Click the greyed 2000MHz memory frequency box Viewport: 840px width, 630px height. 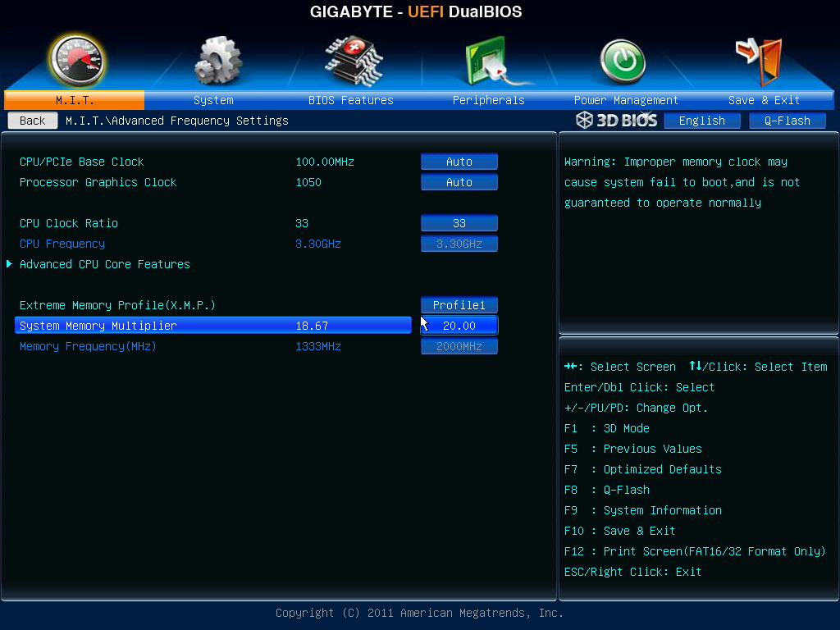(459, 346)
